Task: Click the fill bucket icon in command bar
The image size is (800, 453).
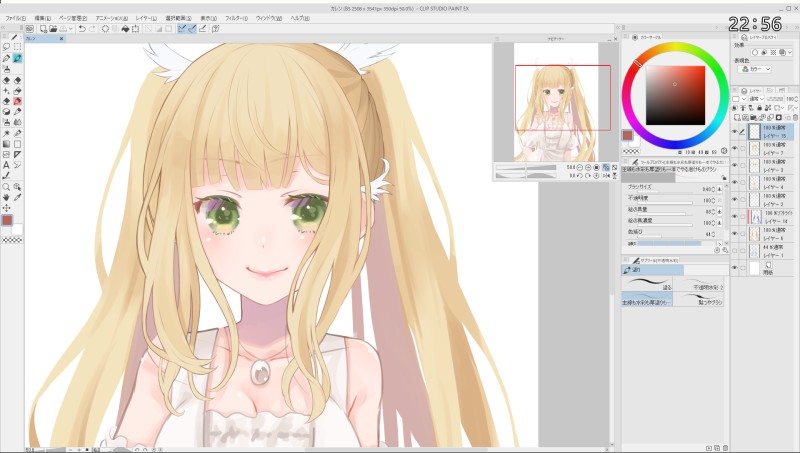Action: (126, 29)
